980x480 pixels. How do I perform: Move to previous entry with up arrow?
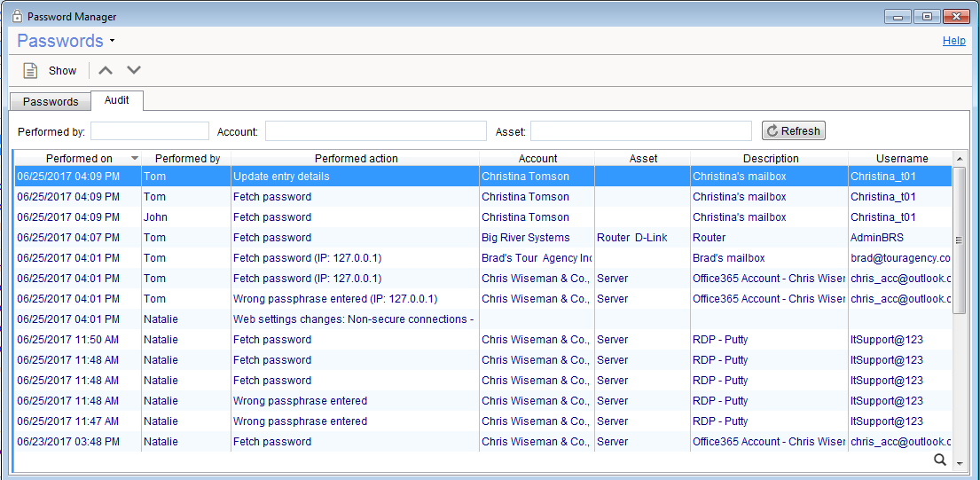click(105, 71)
